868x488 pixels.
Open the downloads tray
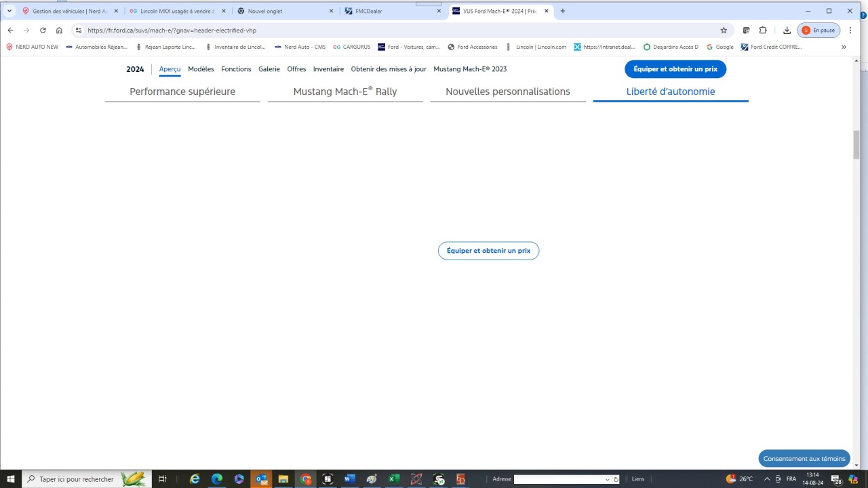click(x=787, y=30)
